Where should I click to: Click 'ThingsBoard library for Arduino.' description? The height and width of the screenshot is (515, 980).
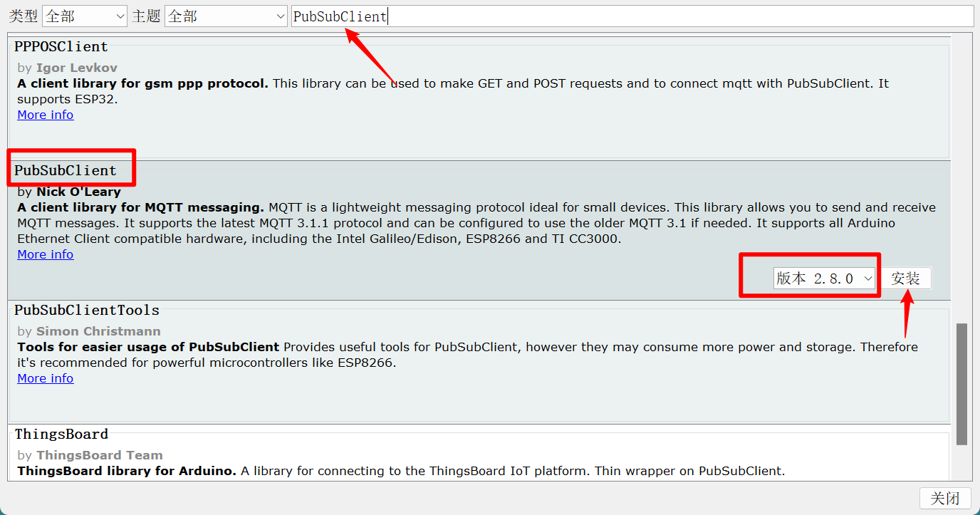pyautogui.click(x=127, y=471)
